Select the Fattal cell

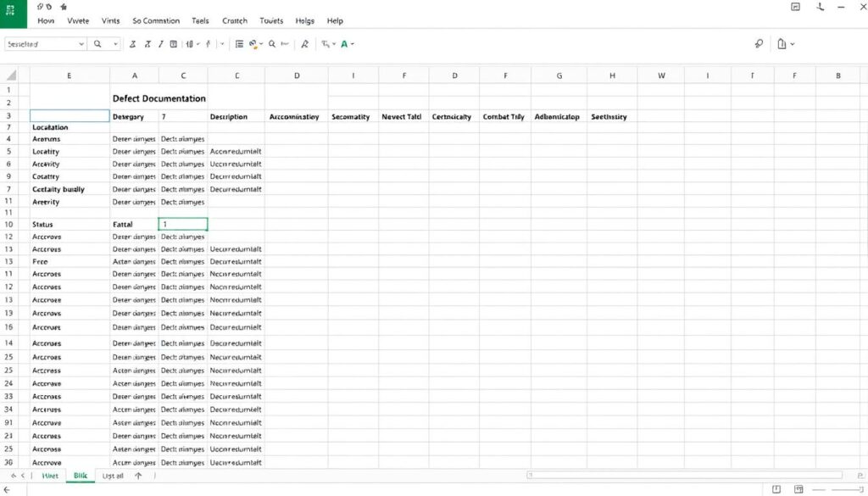135,224
